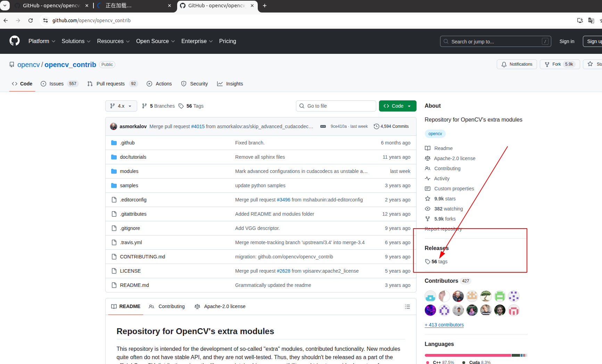Viewport: 602px width, 364px height.
Task: Open a new browser tab with plus icon
Action: (x=265, y=6)
